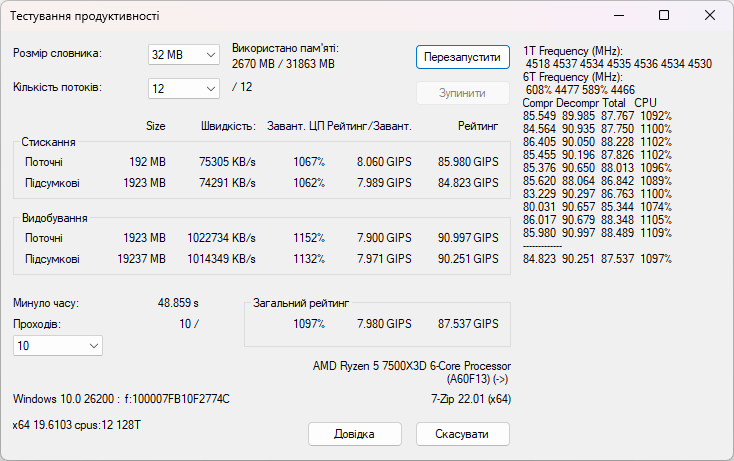This screenshot has height=461, width=734.
Task: Open the dictionary size dropdown showing 32 MB
Action: [183, 54]
